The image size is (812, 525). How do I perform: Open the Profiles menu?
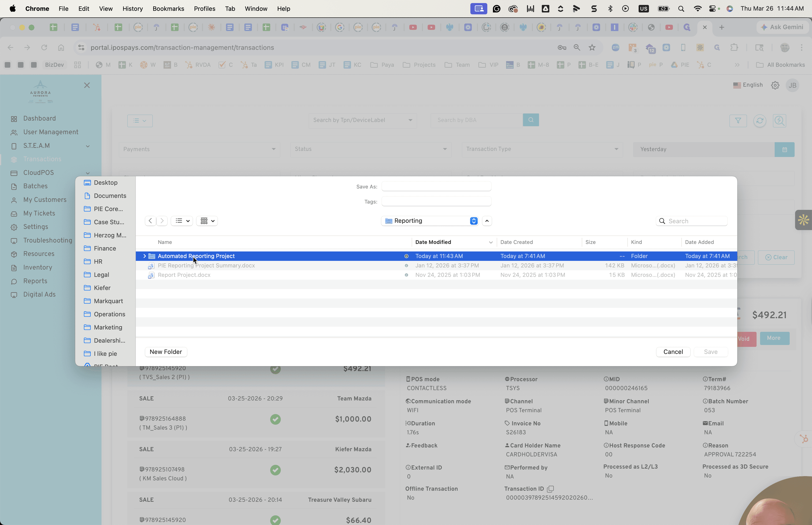point(204,8)
